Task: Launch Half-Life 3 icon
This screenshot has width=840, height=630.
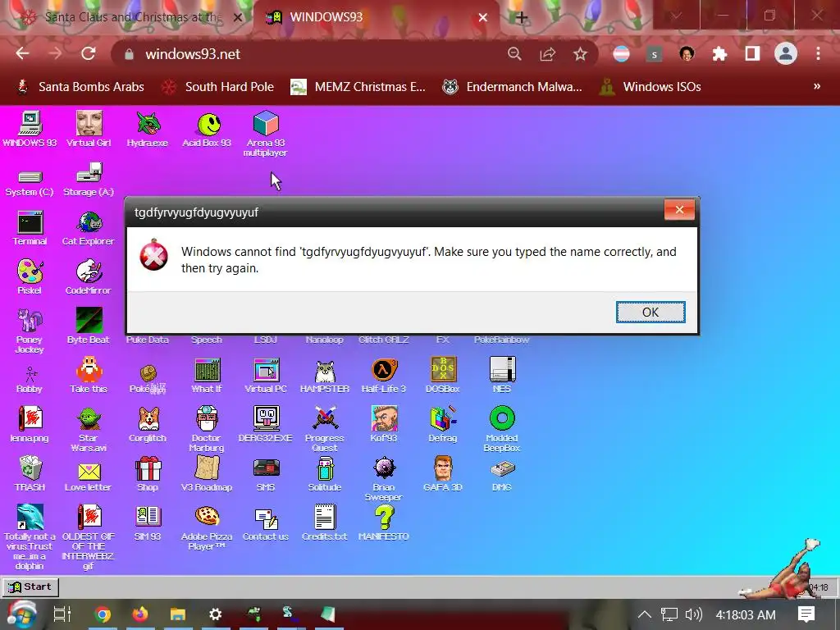Action: pyautogui.click(x=384, y=375)
